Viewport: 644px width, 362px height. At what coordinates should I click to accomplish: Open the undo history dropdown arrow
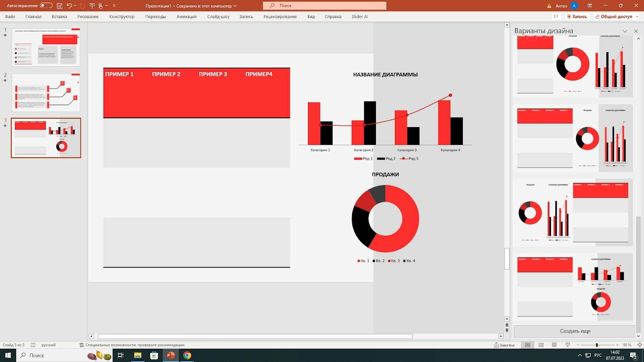[x=75, y=6]
